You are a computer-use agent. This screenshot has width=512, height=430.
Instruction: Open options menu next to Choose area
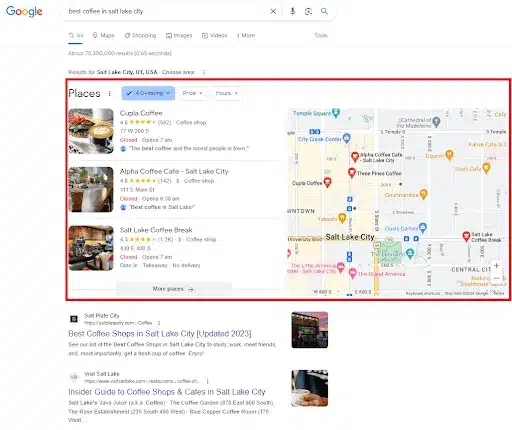click(x=203, y=72)
